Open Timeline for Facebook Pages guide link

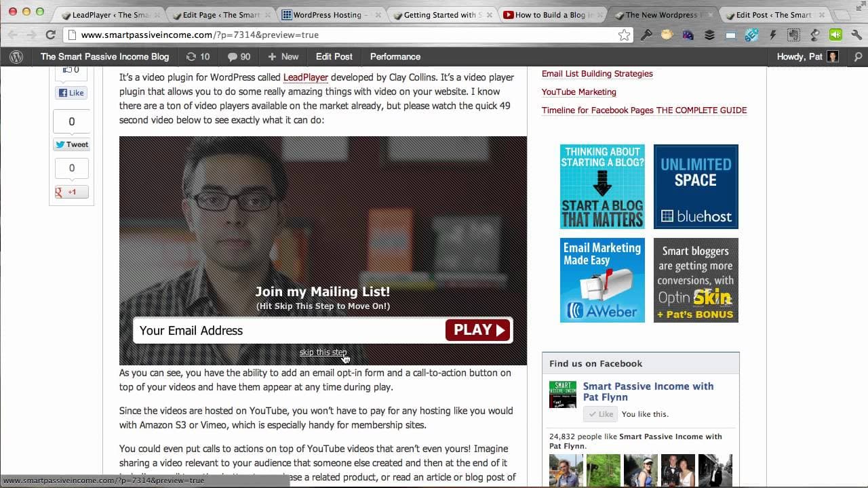(x=644, y=110)
